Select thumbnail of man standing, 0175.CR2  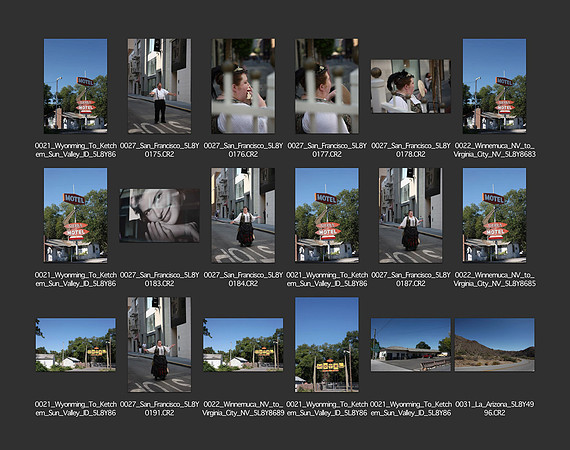(x=159, y=86)
